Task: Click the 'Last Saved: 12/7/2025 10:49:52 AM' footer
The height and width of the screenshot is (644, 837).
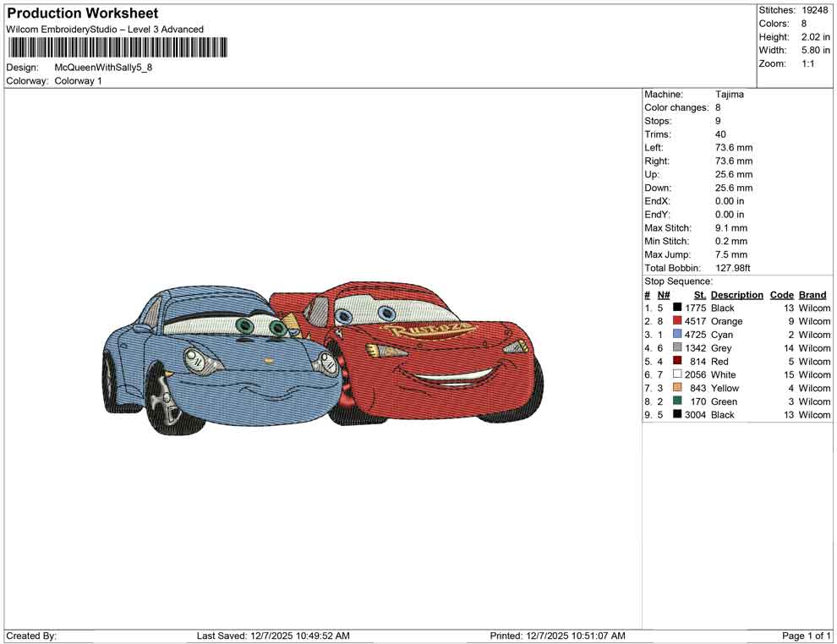Action: [x=273, y=636]
